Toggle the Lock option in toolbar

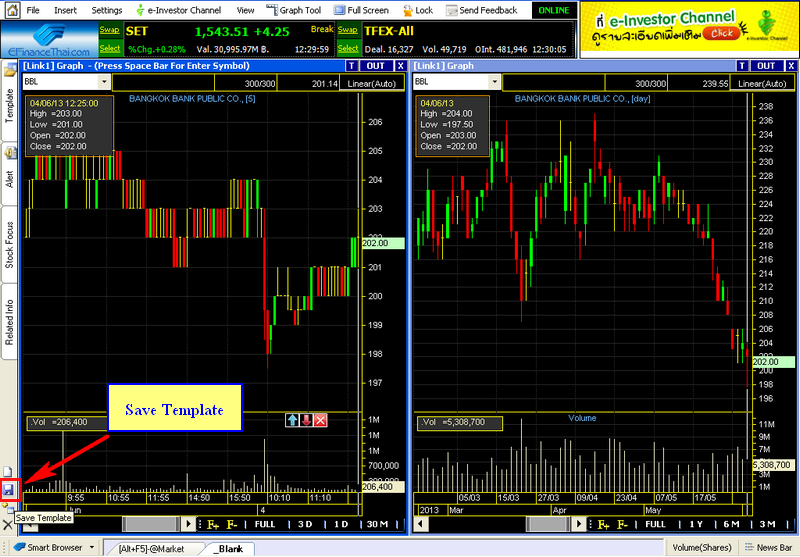point(418,10)
